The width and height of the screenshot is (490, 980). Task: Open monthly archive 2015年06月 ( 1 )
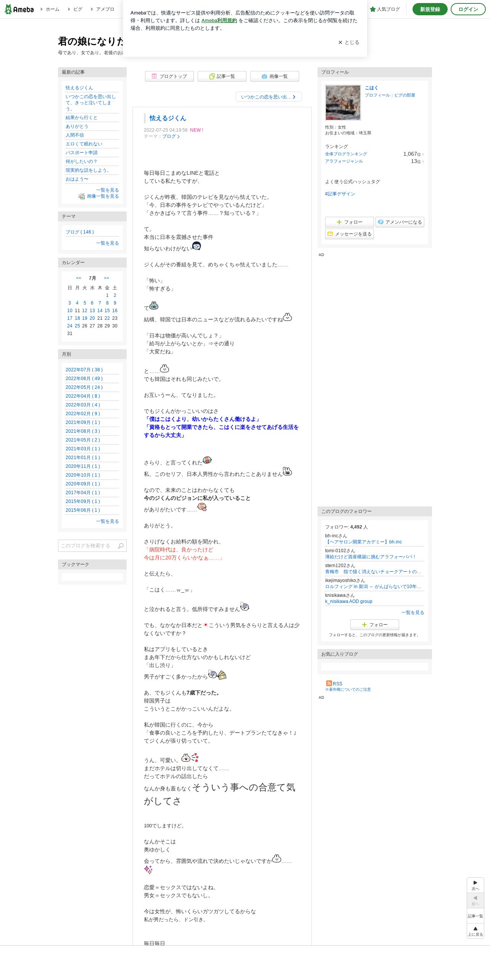click(x=83, y=510)
